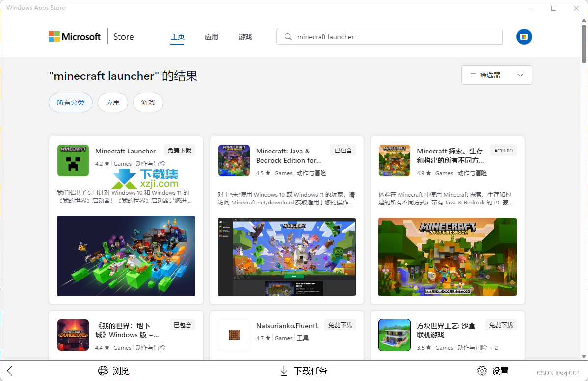Viewport: 588px width, 381px height.
Task: Click the Natsurianko.FluentL title text
Action: (x=287, y=326)
